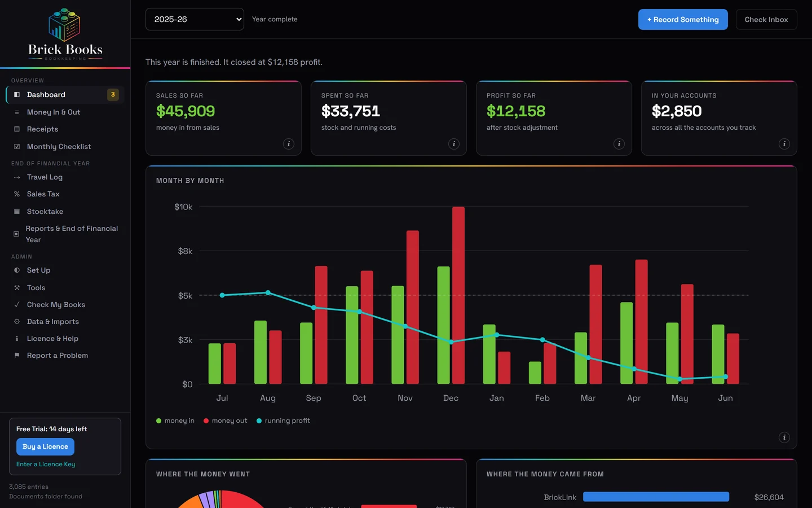Click the Dashboard sidebar icon

(17, 95)
